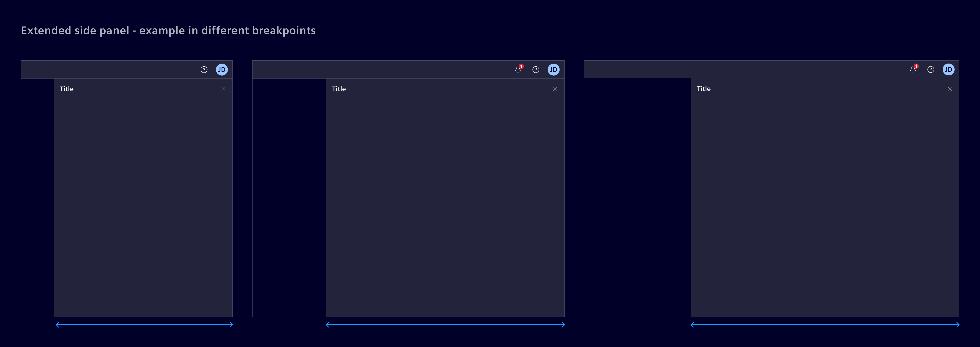Image resolution: width=980 pixels, height=347 pixels.
Task: Open the JD avatar in the narrowest layout
Action: tap(222, 69)
